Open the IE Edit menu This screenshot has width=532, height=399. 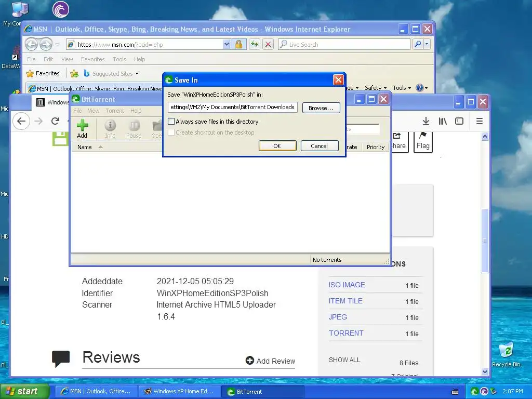48,59
